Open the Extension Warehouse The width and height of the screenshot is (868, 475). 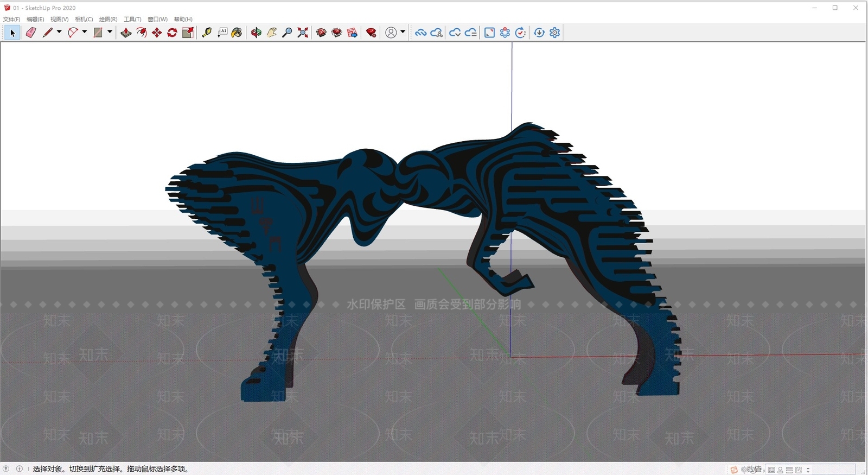click(337, 33)
